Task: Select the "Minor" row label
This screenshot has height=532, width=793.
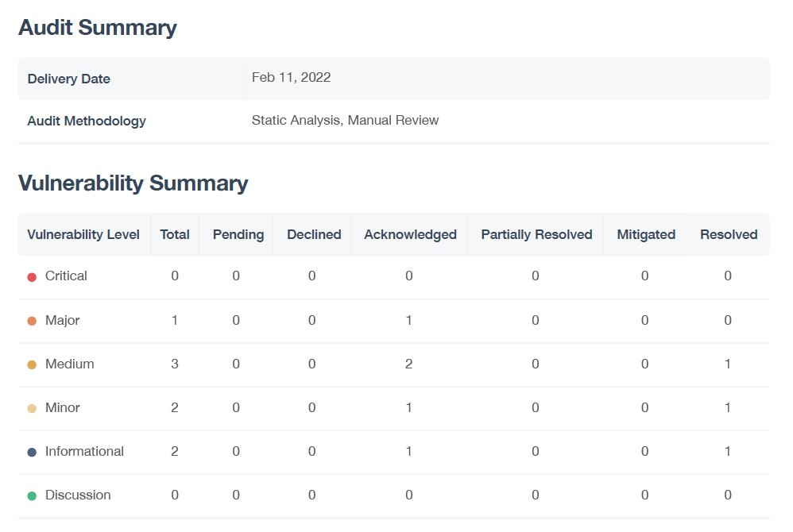Action: [x=63, y=407]
